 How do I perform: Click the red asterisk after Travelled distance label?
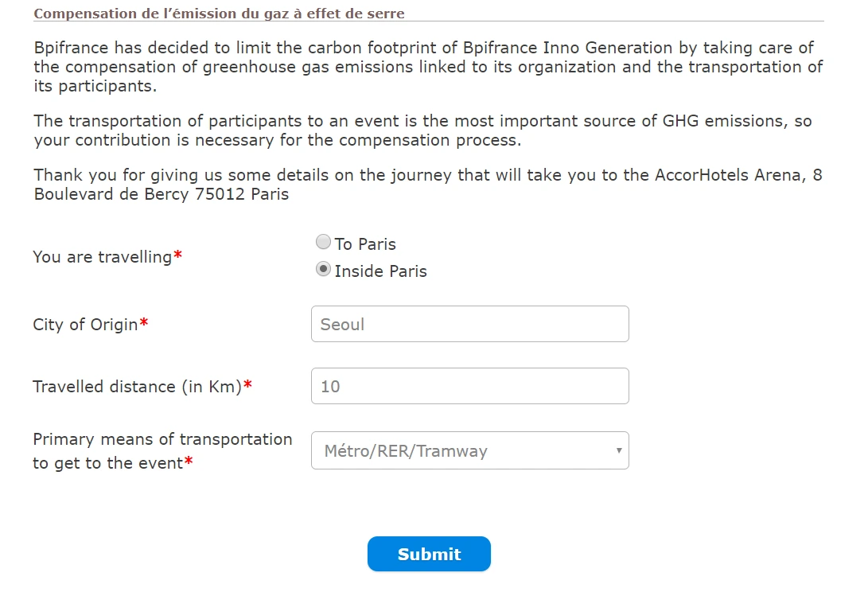coord(248,386)
